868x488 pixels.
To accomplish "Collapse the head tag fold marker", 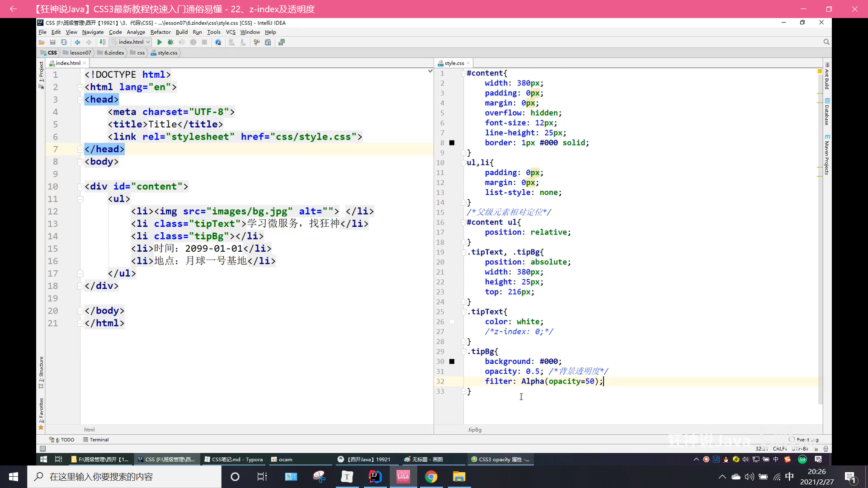I will click(x=80, y=99).
